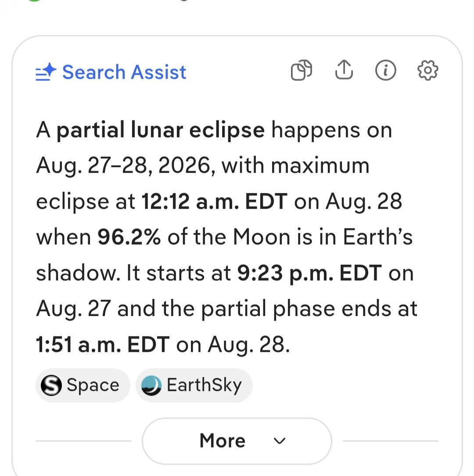
Task: Tap the EarthSky crescent logo
Action: [x=151, y=386]
